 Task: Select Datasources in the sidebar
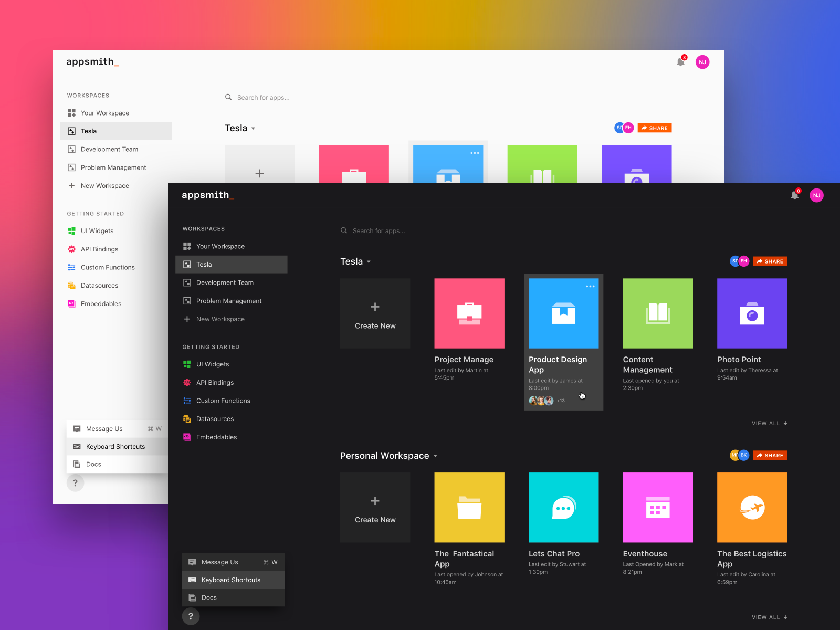pyautogui.click(x=215, y=418)
